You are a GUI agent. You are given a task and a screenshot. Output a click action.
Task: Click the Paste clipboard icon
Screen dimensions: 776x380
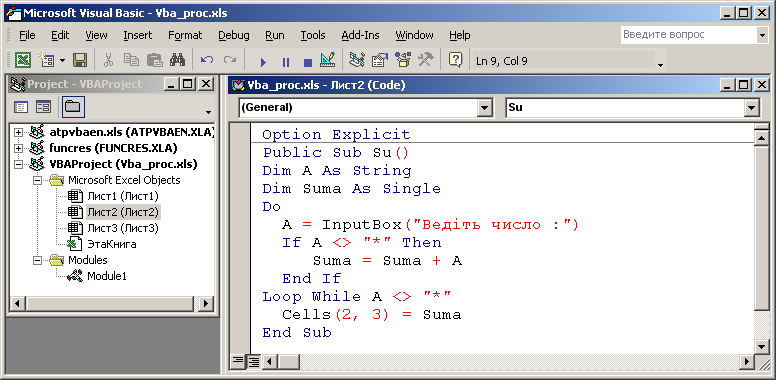pos(154,60)
